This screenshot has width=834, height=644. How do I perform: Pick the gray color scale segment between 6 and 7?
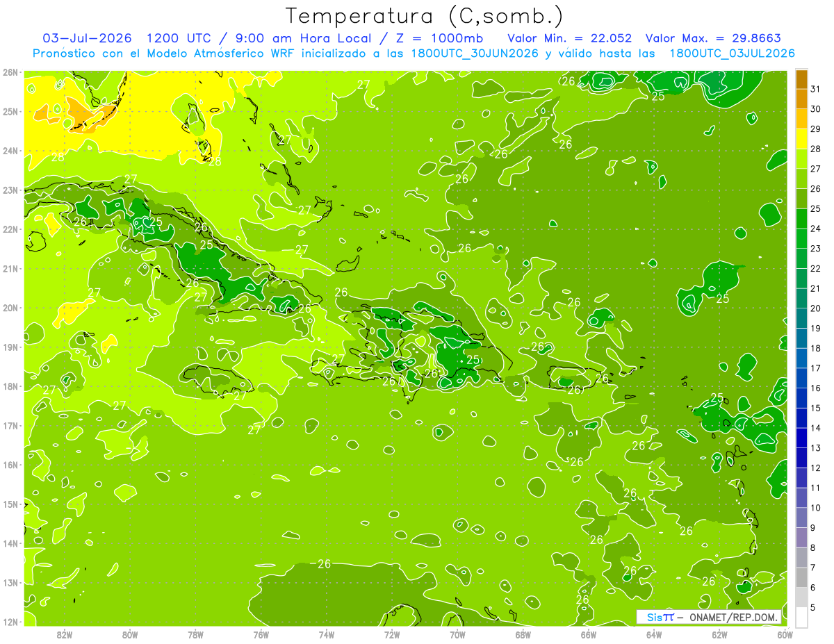point(801,577)
